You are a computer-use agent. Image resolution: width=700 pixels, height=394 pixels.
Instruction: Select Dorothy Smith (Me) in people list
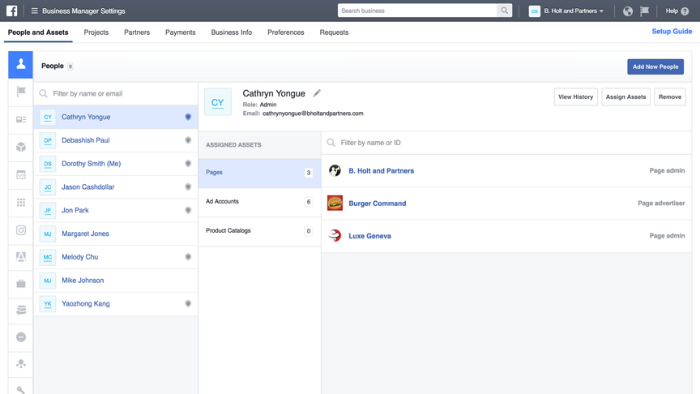(116, 163)
